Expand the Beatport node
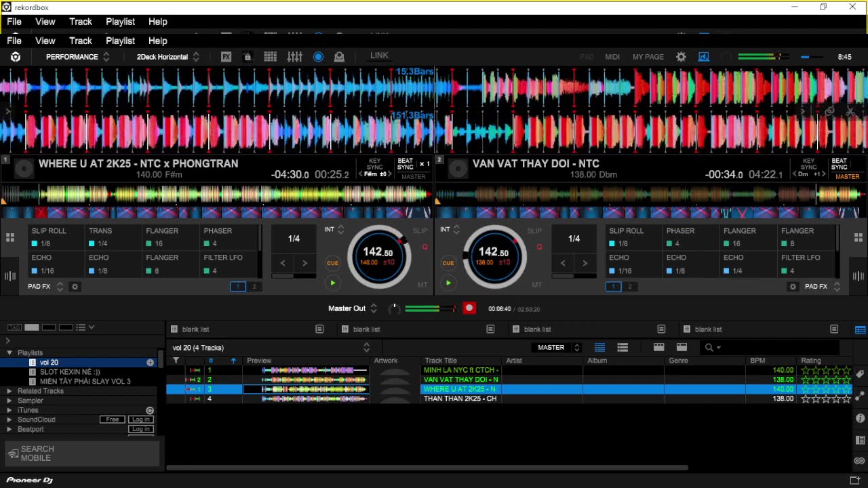868x488 pixels. [x=9, y=429]
